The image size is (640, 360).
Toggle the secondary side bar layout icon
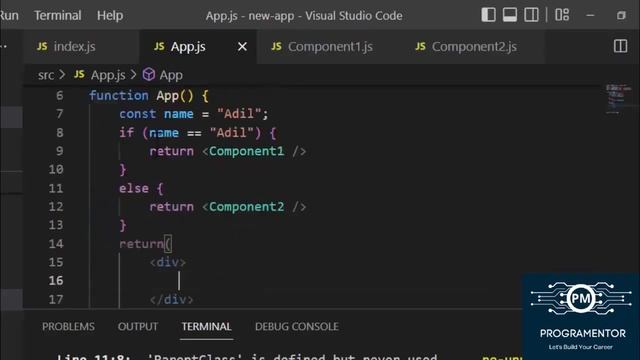[x=531, y=15]
